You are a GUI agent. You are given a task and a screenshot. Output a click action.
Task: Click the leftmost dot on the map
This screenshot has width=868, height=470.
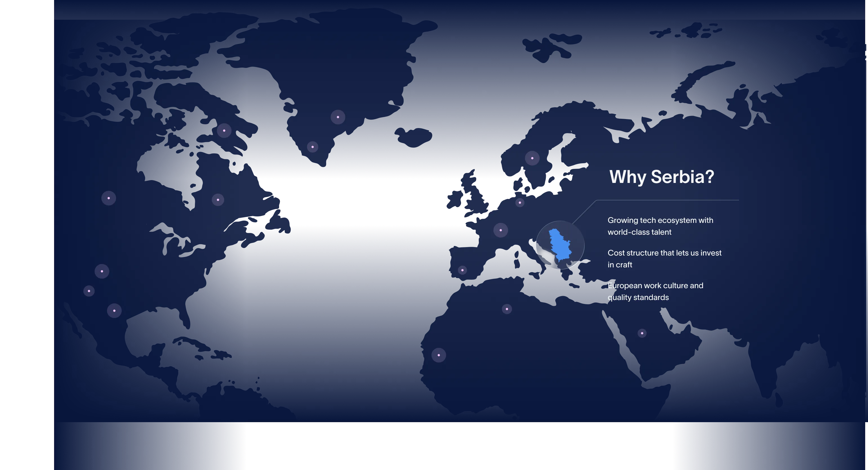tap(89, 291)
